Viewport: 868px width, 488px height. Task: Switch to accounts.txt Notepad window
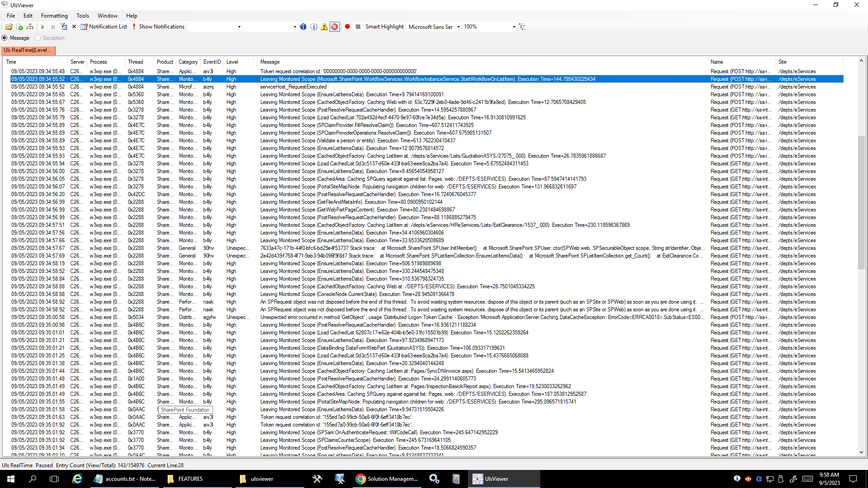125,479
